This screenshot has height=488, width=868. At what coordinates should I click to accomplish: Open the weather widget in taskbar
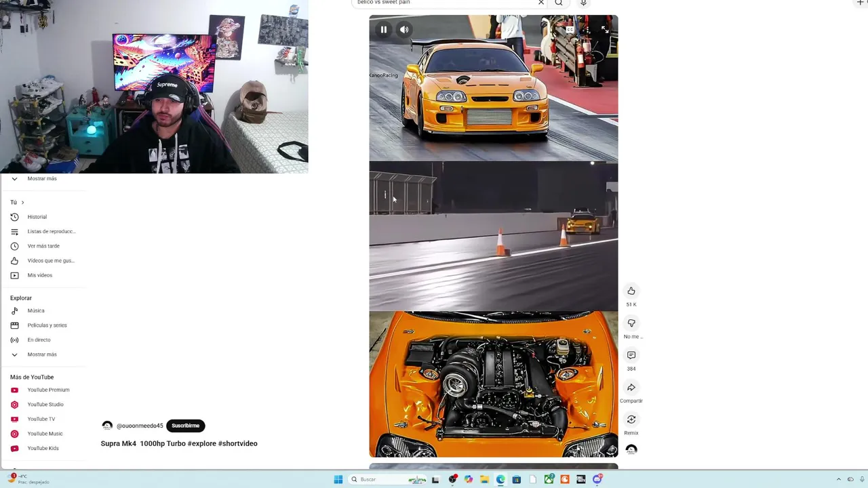27,479
